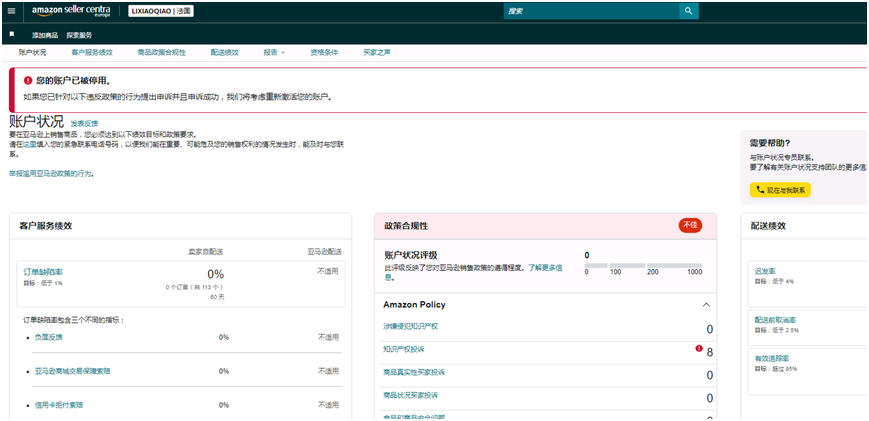869x421 pixels.
Task: Open LIXIAOQIAO | 法国 marketplace switcher
Action: click(x=161, y=11)
